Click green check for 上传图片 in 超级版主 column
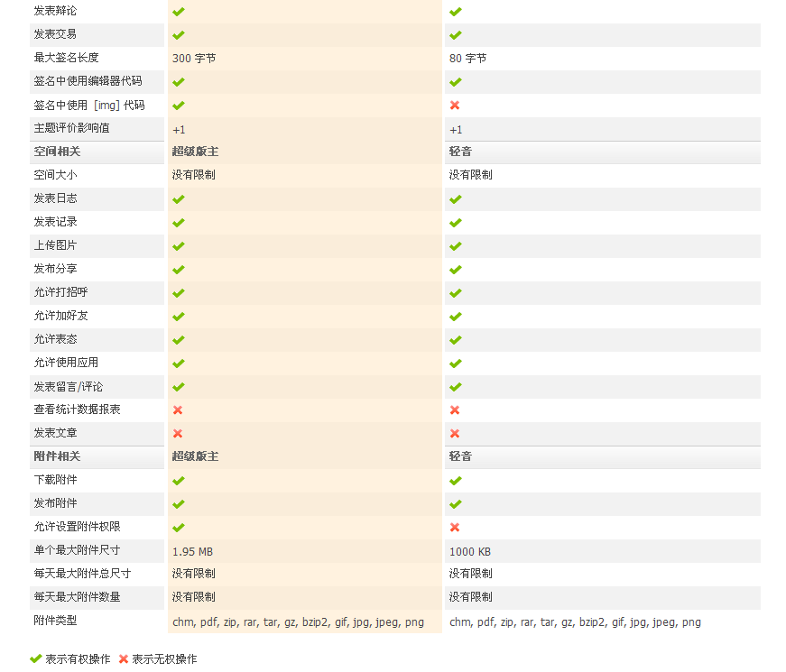The image size is (786, 672). pyautogui.click(x=179, y=246)
